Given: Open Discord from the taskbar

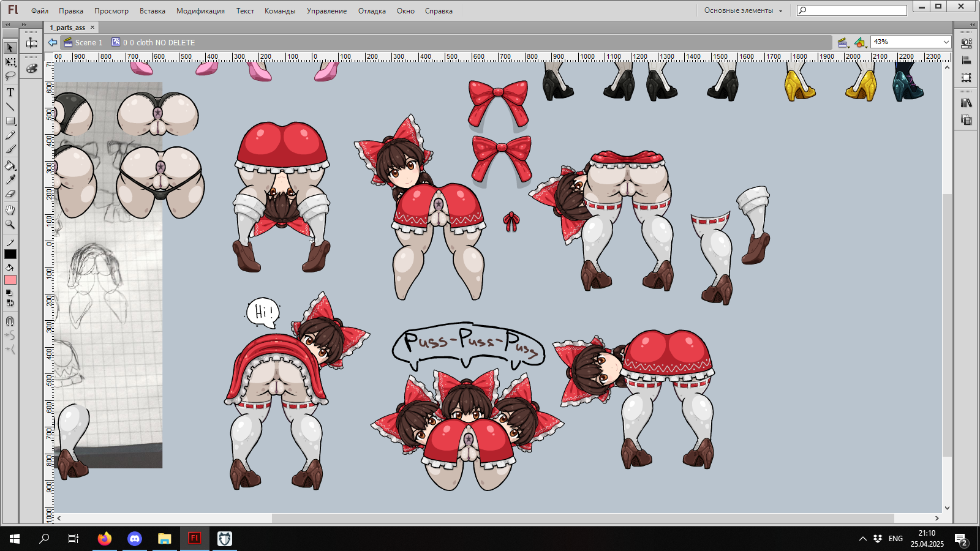Looking at the screenshot, I should (x=135, y=539).
